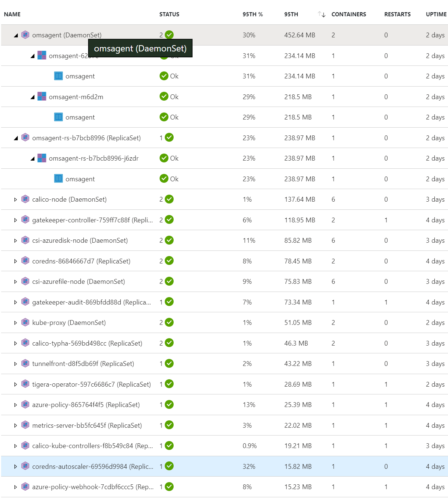Click the calico-node DaemonSet workload icon

[x=25, y=199]
